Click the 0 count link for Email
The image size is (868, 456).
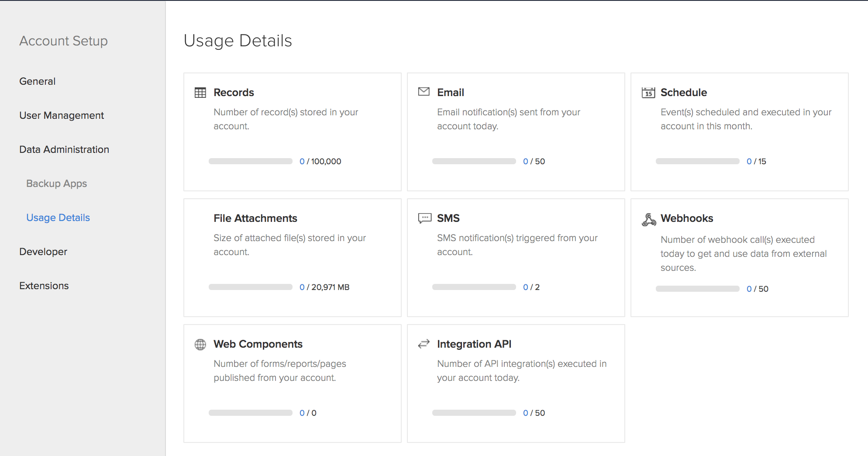tap(525, 161)
